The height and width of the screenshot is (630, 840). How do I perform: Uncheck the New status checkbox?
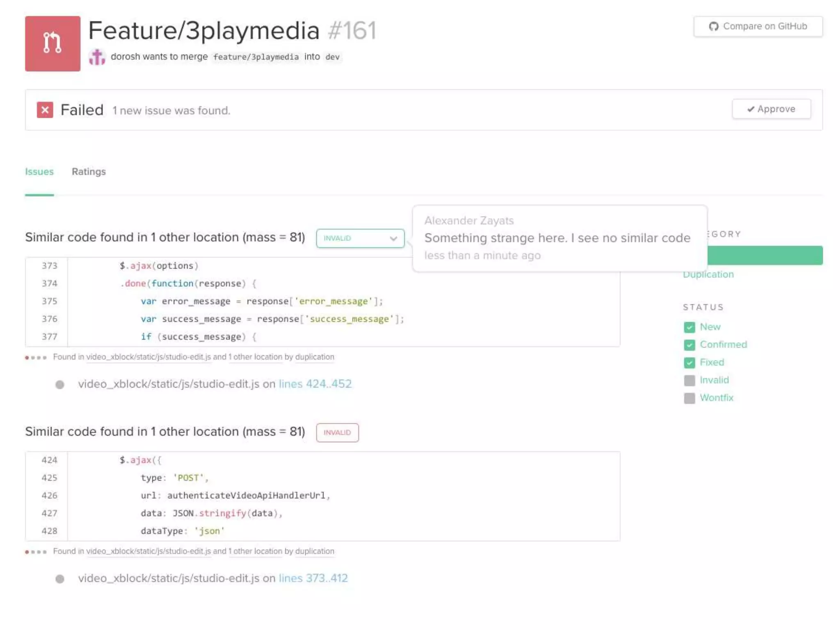point(689,327)
